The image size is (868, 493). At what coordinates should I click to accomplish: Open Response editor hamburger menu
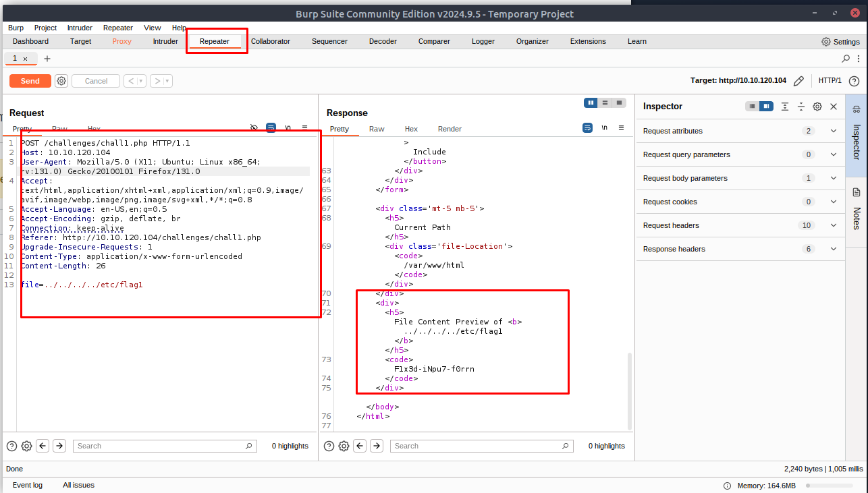pos(621,127)
